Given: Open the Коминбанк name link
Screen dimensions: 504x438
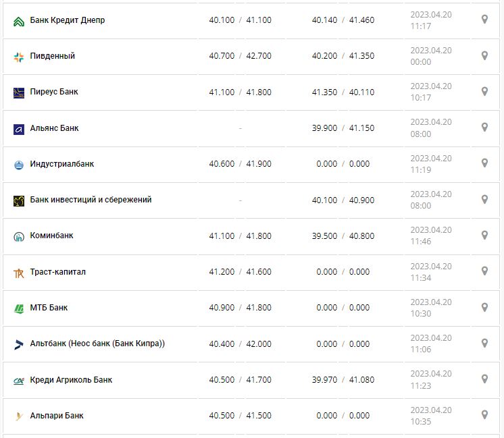Looking at the screenshot, I should [x=52, y=236].
